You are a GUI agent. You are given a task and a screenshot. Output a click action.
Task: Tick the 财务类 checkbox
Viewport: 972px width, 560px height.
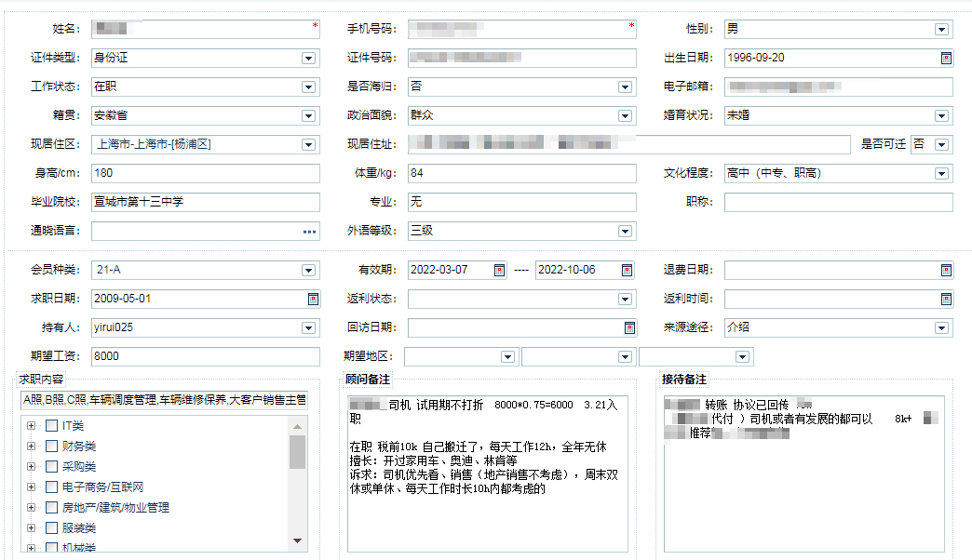(x=52, y=446)
